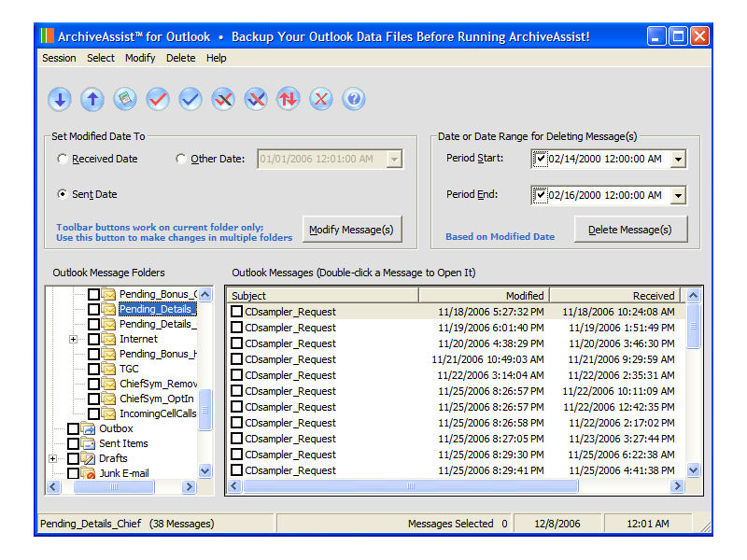Click the folder tree scroll-up arrow
Viewport: 747px width, 560px height.
204,294
